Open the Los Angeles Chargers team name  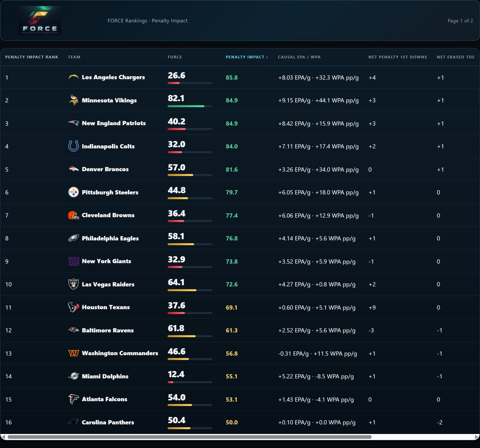click(113, 77)
